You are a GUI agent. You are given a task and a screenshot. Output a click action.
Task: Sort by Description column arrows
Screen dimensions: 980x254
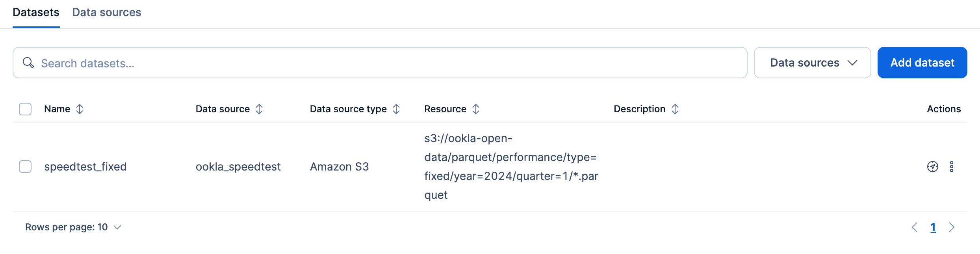tap(675, 109)
